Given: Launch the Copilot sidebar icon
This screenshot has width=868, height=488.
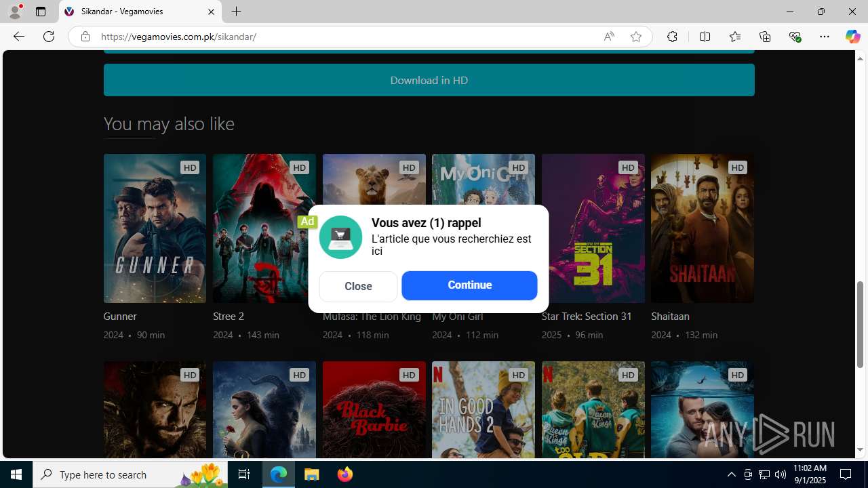Looking at the screenshot, I should click(852, 37).
